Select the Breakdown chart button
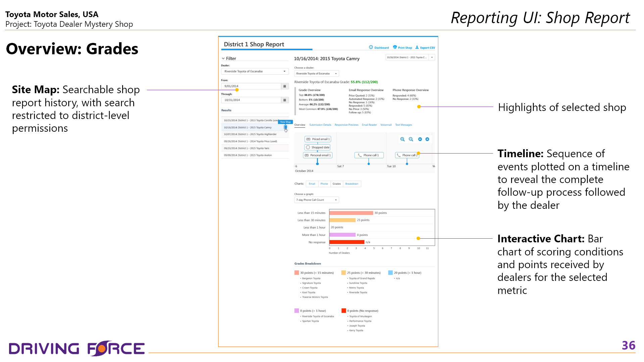The width and height of the screenshot is (644, 362). (x=352, y=184)
